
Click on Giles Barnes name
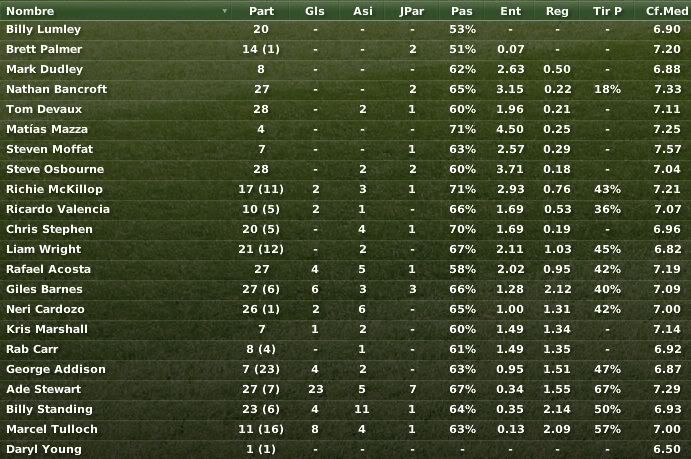pyautogui.click(x=44, y=289)
